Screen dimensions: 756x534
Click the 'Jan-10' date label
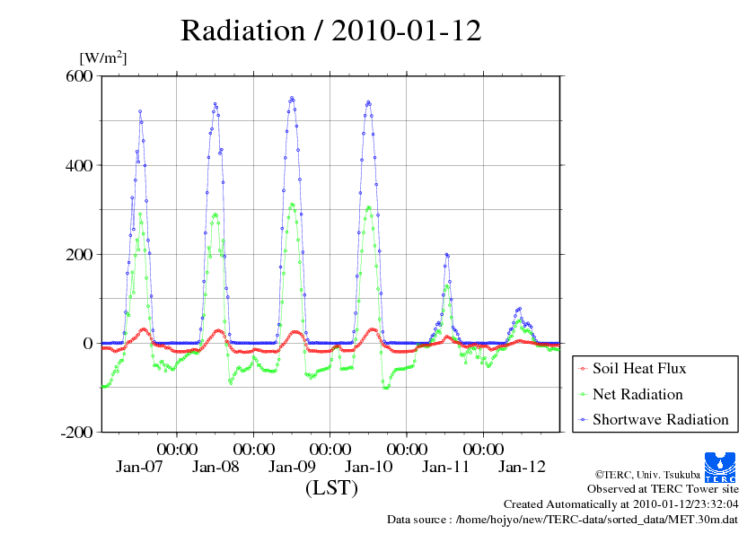[x=369, y=467]
